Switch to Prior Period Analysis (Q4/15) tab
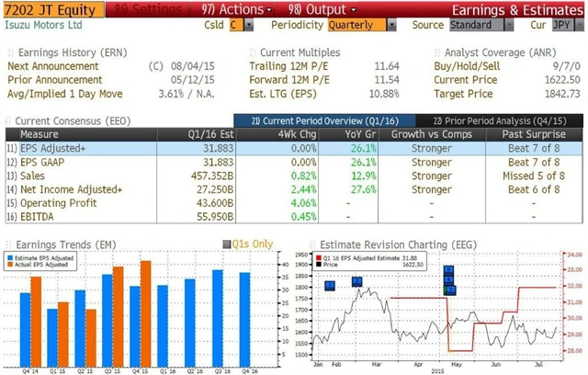Viewport: 588px width, 375px height. point(500,120)
